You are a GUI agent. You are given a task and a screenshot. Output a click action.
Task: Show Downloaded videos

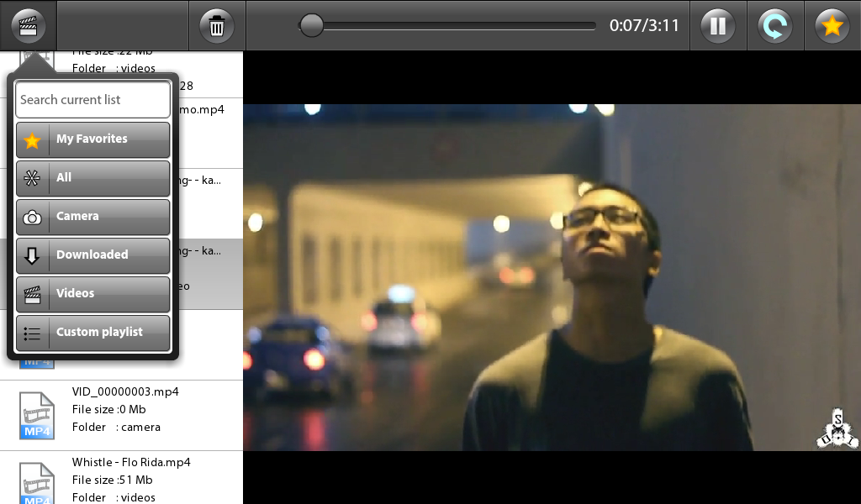92,255
